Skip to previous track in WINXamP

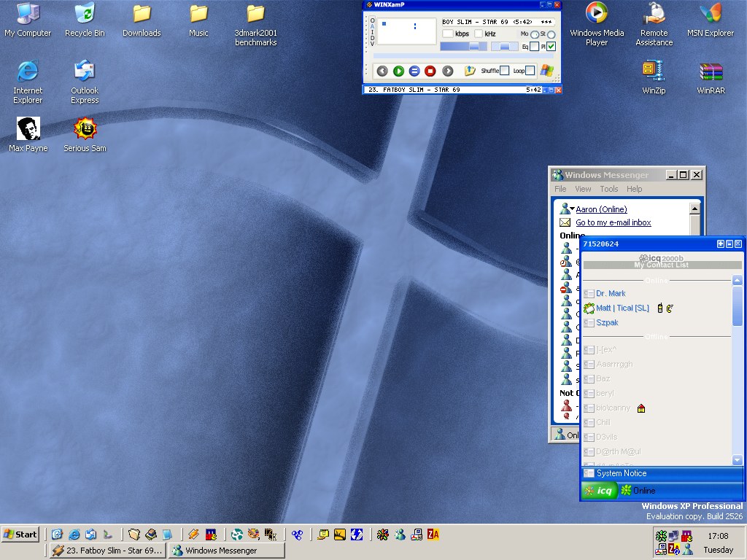[x=382, y=71]
